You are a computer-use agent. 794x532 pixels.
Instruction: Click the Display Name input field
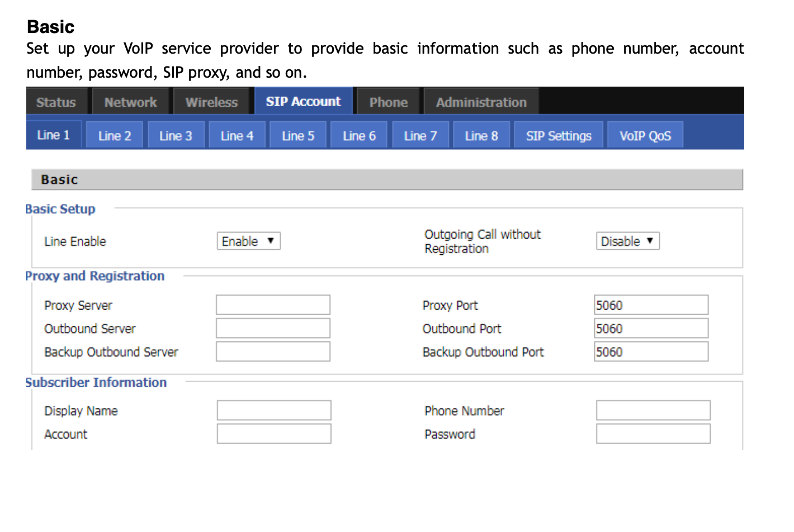[274, 410]
